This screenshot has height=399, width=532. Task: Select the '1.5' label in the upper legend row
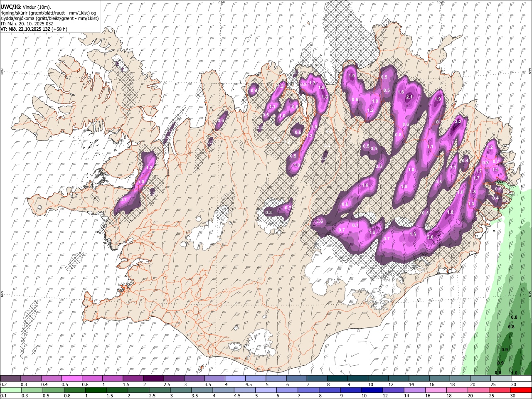point(126,384)
